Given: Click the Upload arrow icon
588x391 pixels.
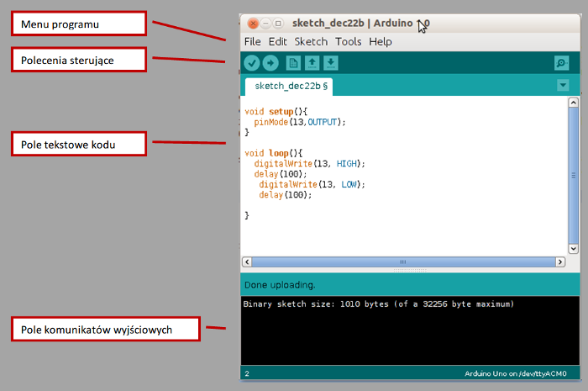Looking at the screenshot, I should click(270, 63).
